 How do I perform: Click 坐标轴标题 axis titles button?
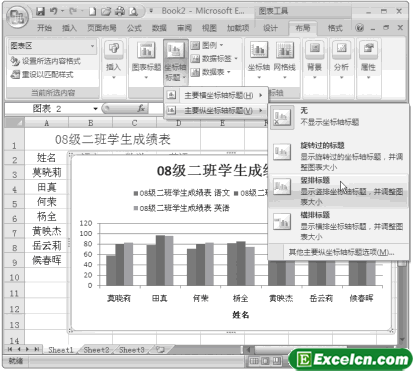pos(175,61)
